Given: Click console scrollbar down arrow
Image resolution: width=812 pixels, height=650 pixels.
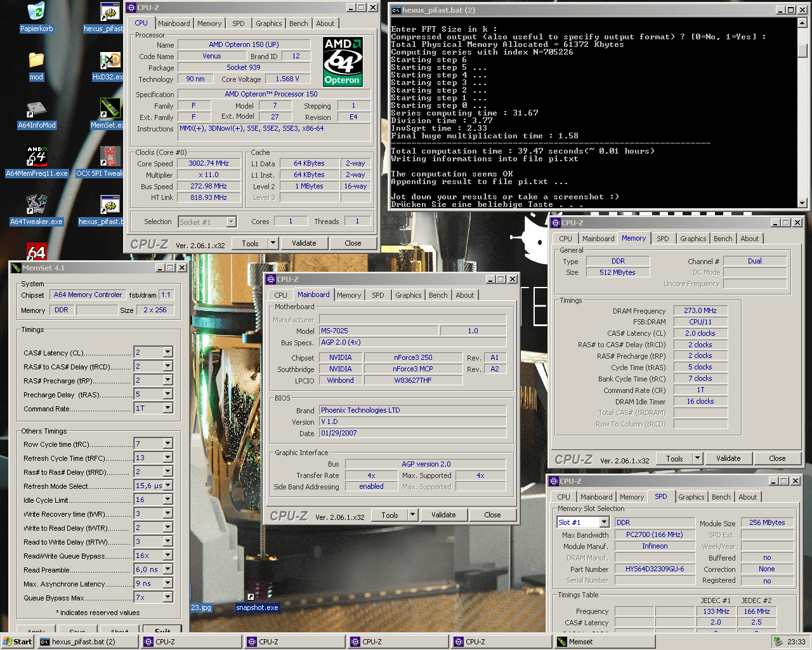Looking at the screenshot, I should pyautogui.click(x=802, y=203).
